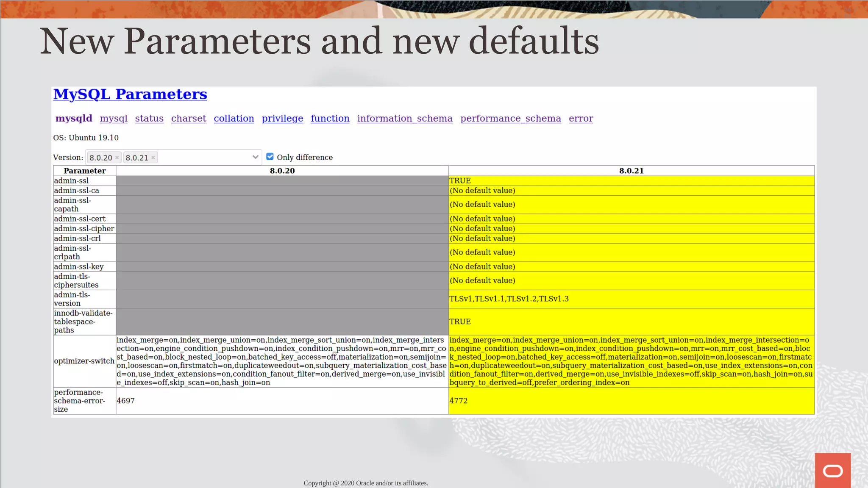Navigate to the function link
Viewport: 868px width, 488px height.
coord(330,119)
